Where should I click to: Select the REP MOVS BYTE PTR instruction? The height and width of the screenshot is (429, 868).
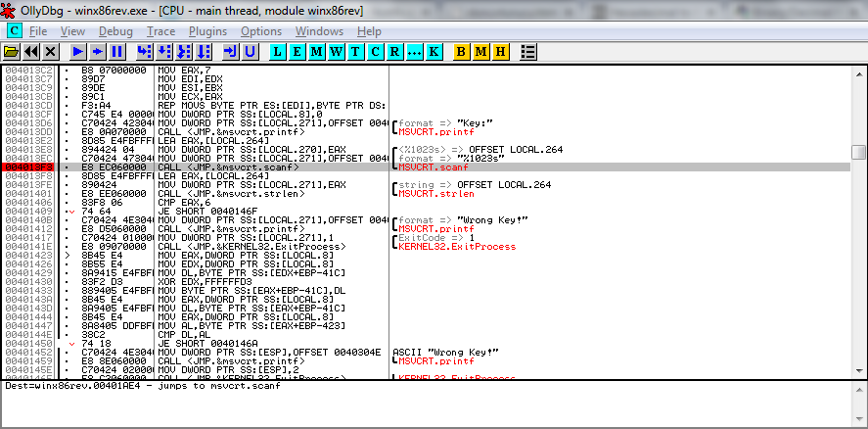tap(271, 106)
